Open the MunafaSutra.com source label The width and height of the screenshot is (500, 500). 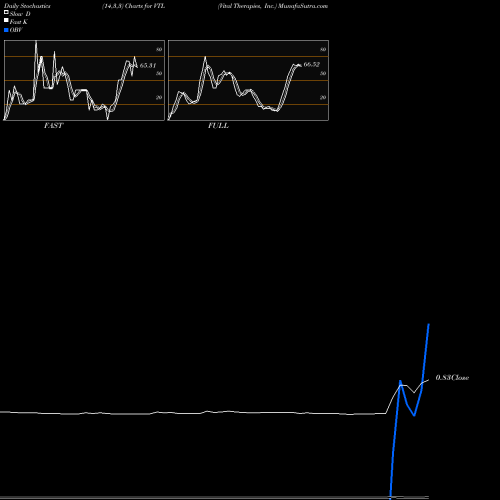click(303, 6)
